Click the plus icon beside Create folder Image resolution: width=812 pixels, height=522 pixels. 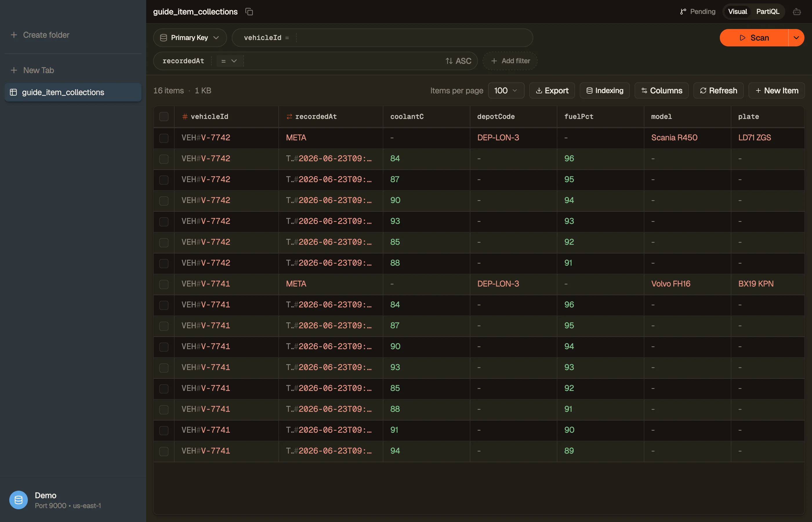(x=14, y=35)
